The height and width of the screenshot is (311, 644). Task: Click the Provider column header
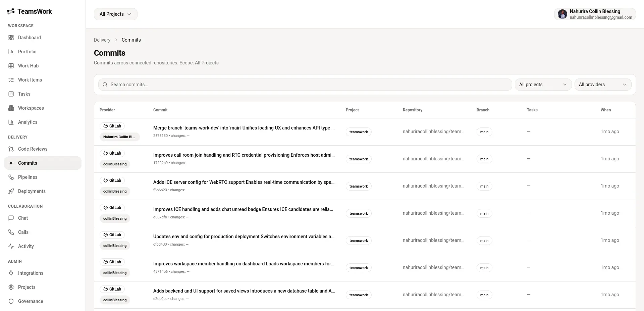coord(107,110)
